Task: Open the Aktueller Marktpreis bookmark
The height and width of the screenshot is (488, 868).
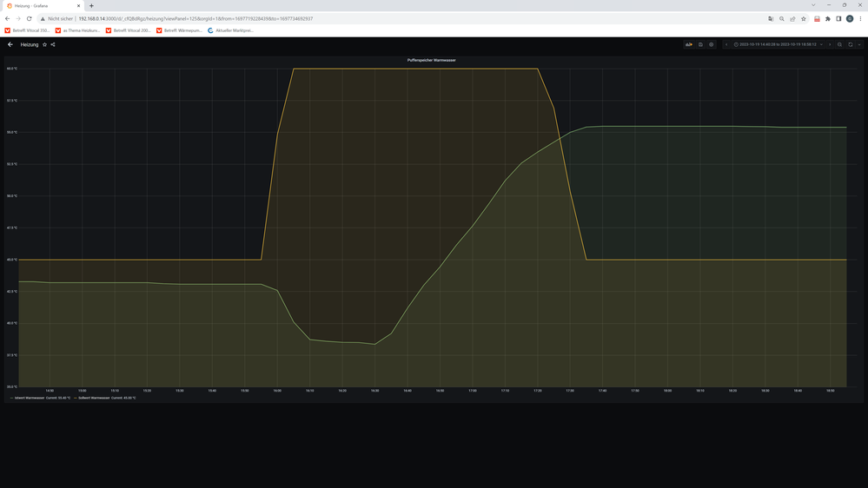Action: coord(231,30)
